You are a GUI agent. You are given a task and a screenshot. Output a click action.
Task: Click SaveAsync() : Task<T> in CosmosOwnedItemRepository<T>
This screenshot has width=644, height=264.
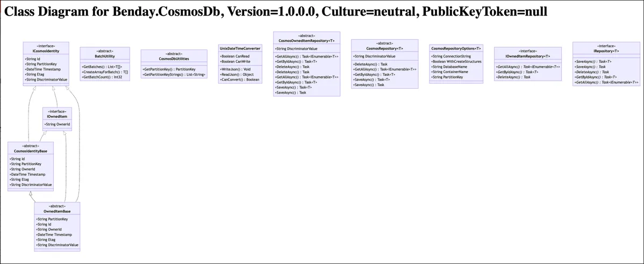tap(294, 88)
